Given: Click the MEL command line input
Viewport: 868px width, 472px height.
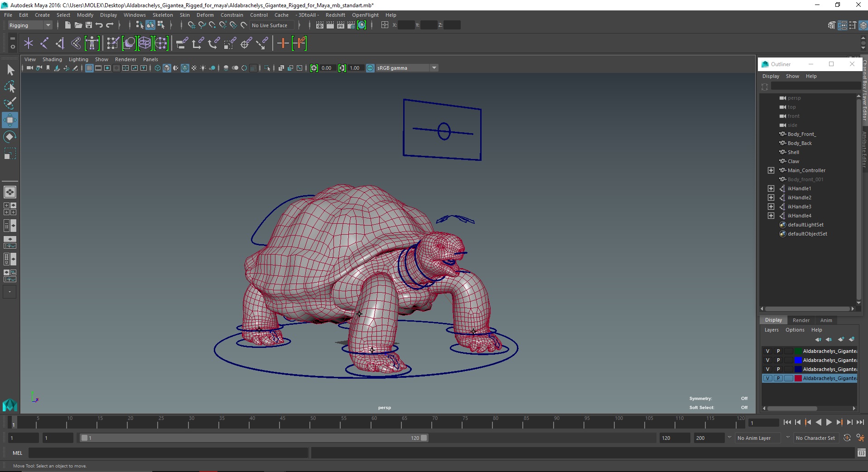Looking at the screenshot, I should (169, 453).
